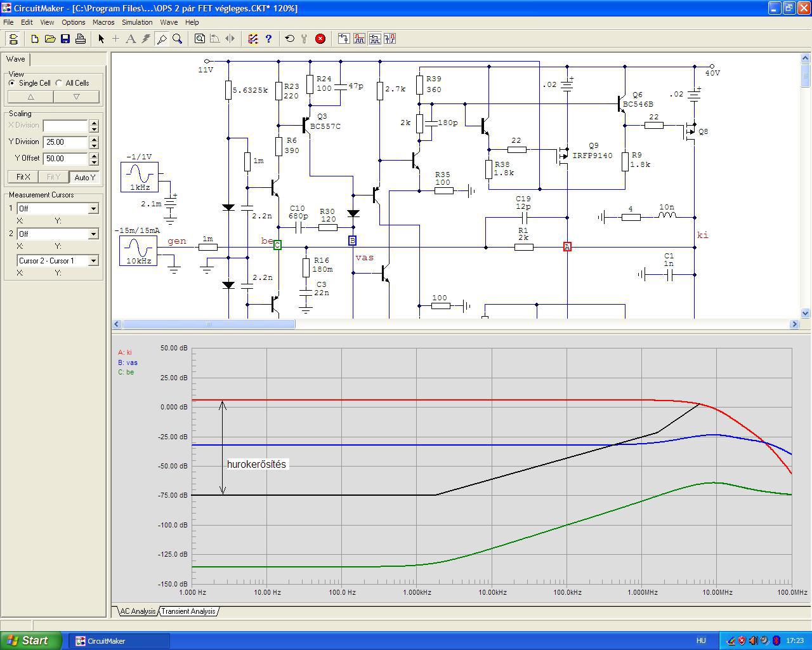Click the Windows Start button

[32, 640]
